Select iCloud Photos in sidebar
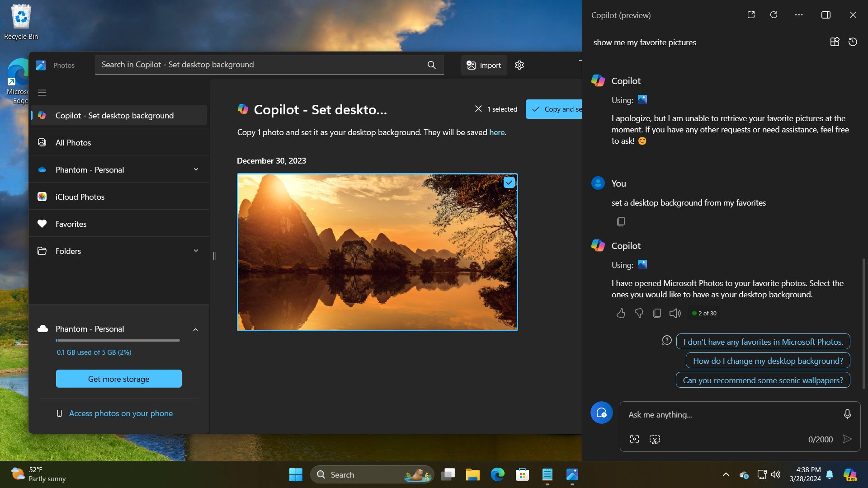This screenshot has width=868, height=488. coord(80,197)
